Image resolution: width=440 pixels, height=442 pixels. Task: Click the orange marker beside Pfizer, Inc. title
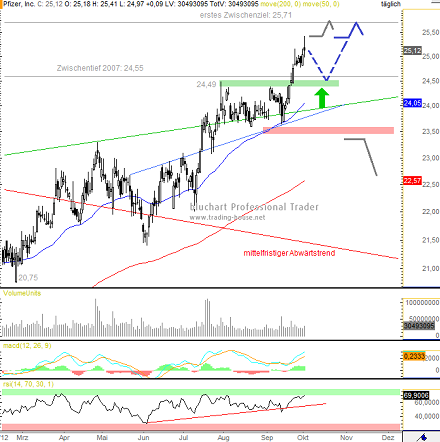[1, 4]
